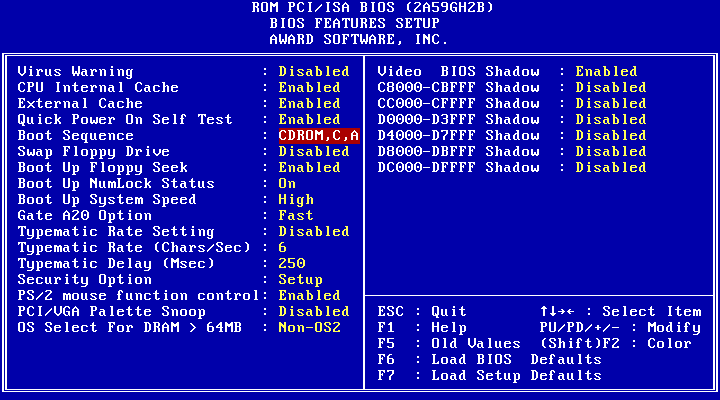The height and width of the screenshot is (400, 720).
Task: Click the External Cache label
Action: (x=80, y=103)
